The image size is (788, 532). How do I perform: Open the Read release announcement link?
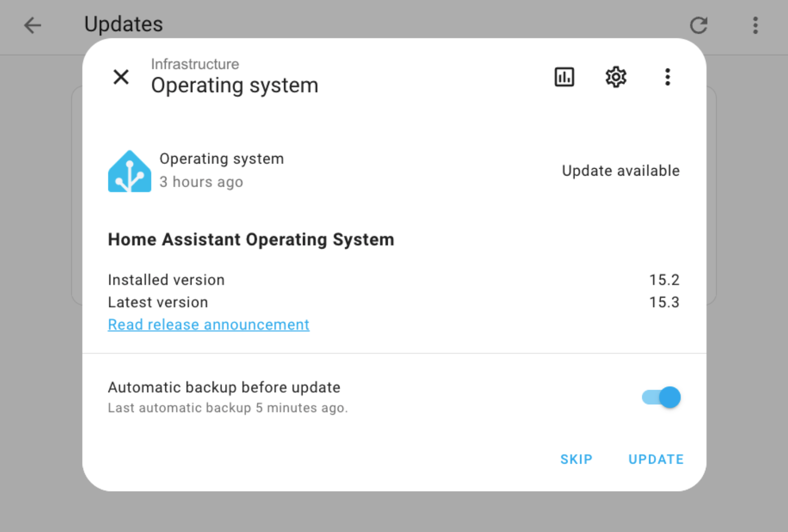pos(208,324)
